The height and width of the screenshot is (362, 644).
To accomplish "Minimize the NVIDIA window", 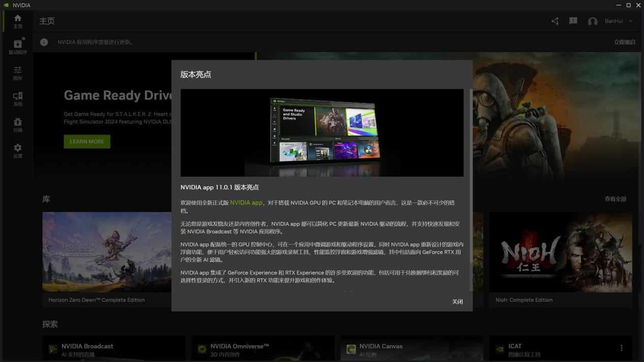I will [x=619, y=5].
